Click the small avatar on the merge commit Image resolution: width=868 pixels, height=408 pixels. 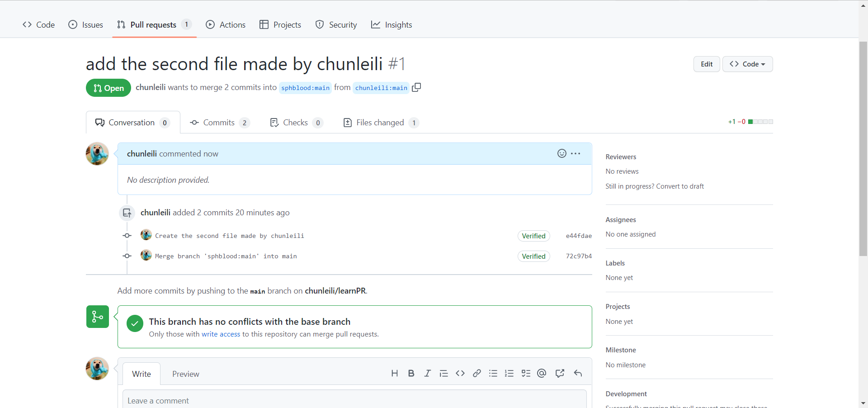(146, 255)
